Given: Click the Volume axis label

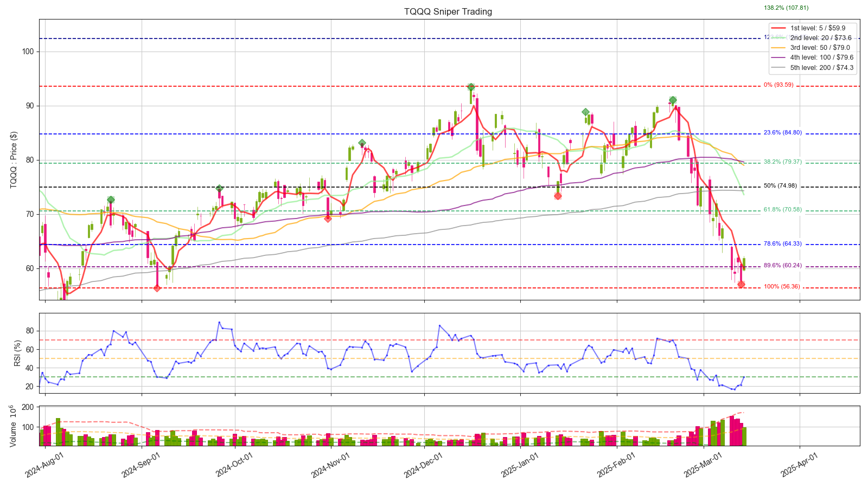Looking at the screenshot, I should pos(13,426).
